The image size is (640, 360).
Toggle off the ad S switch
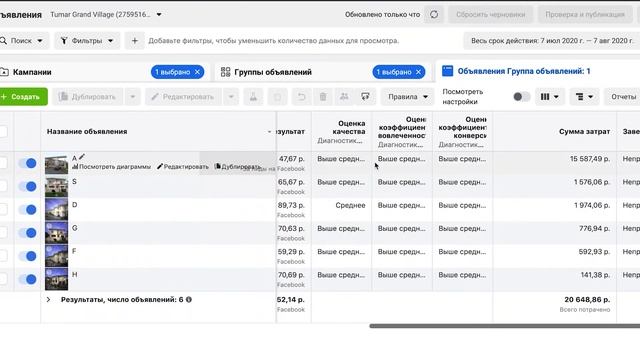click(27, 187)
